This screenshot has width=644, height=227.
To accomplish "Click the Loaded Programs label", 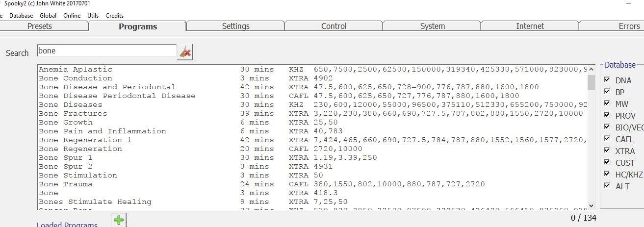I will click(x=67, y=225).
